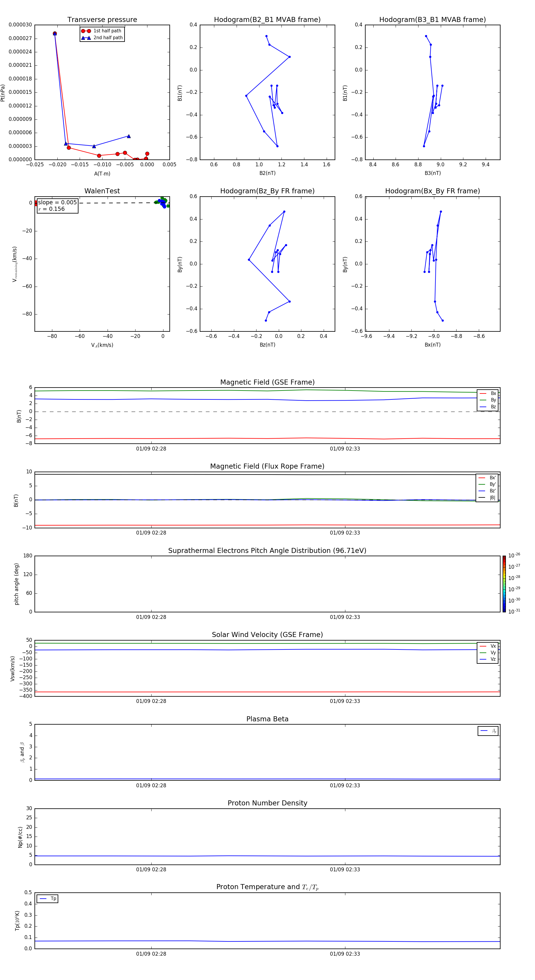Click 'Magnetic Field (GSE Frame)' title

pyautogui.click(x=267, y=382)
